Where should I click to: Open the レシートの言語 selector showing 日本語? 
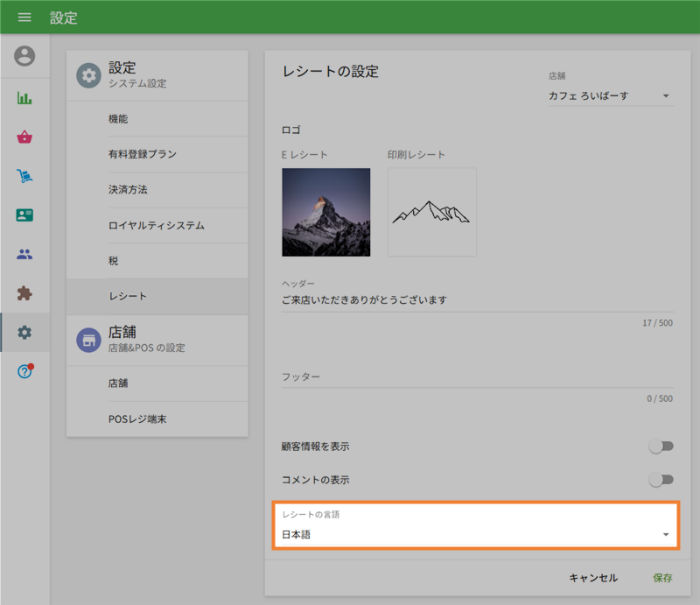coord(475,531)
